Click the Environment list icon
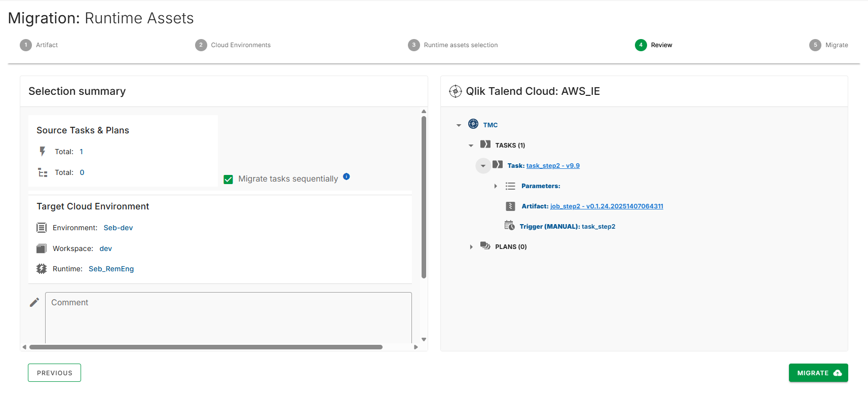Screen dimensions: 868x394 click(42, 228)
